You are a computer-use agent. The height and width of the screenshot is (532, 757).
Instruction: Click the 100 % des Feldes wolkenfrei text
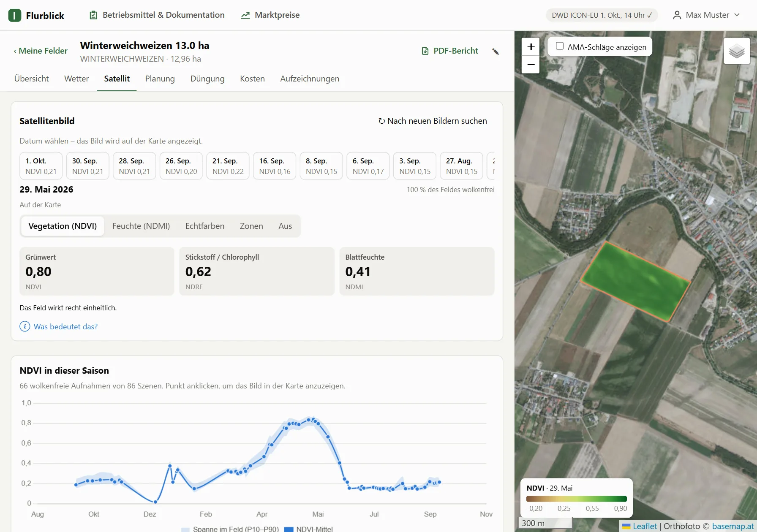pos(450,190)
